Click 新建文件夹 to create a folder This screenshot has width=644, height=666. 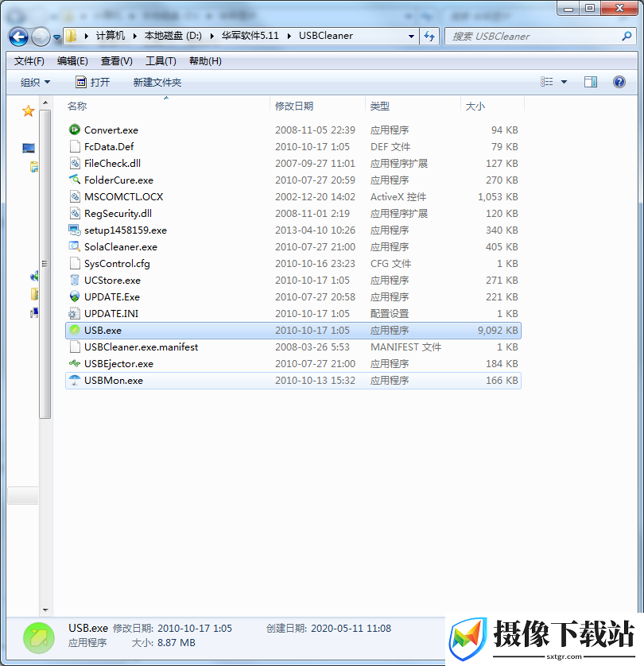tap(157, 82)
